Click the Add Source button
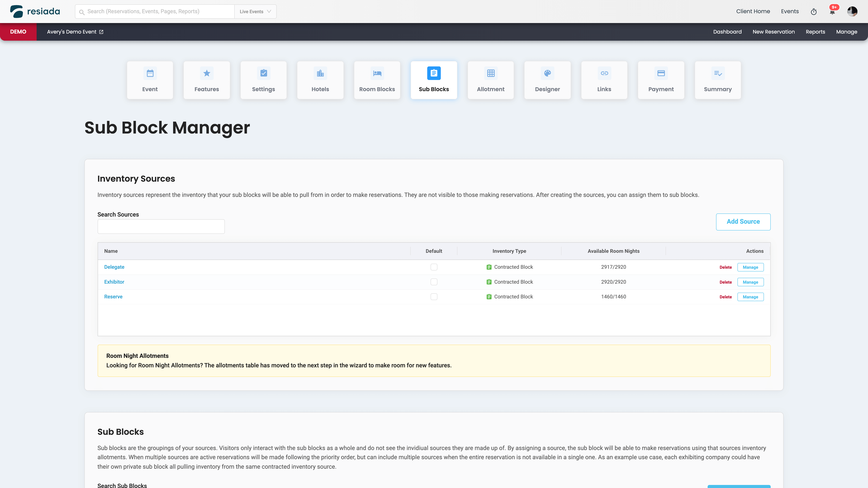Viewport: 868px width, 488px height. coord(743,222)
